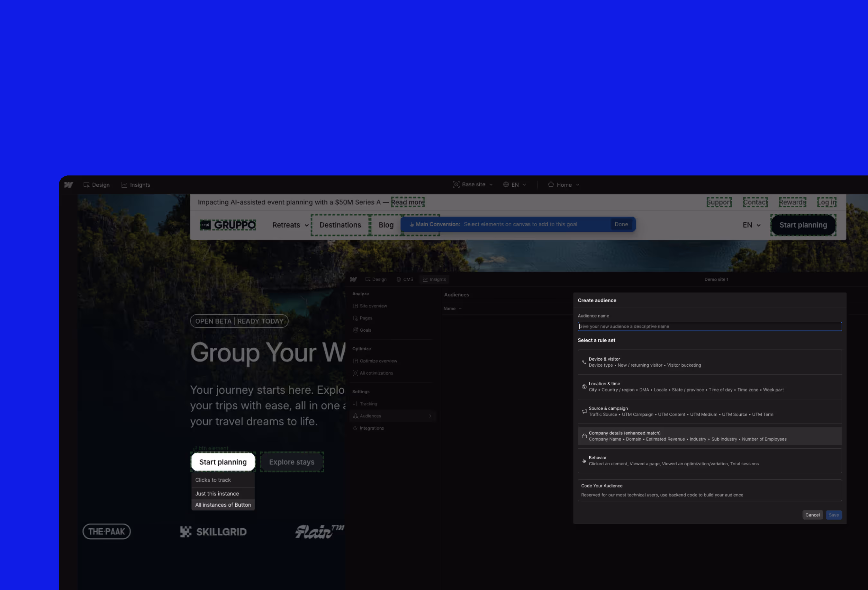868x590 pixels.
Task: Click the Tracking sliders icon
Action: click(x=355, y=404)
